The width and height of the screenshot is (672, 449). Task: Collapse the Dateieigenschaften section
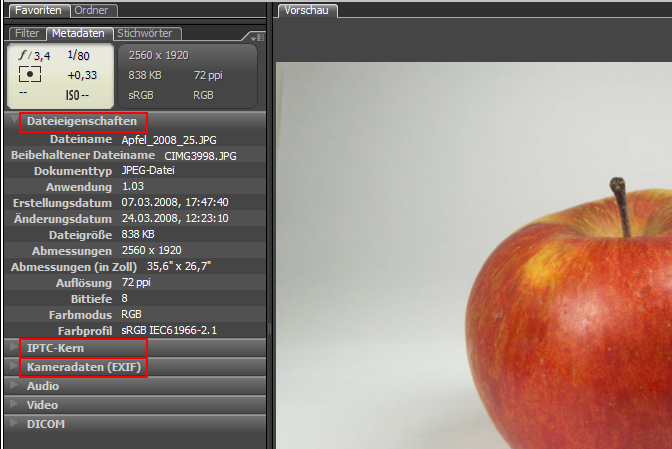pos(14,121)
